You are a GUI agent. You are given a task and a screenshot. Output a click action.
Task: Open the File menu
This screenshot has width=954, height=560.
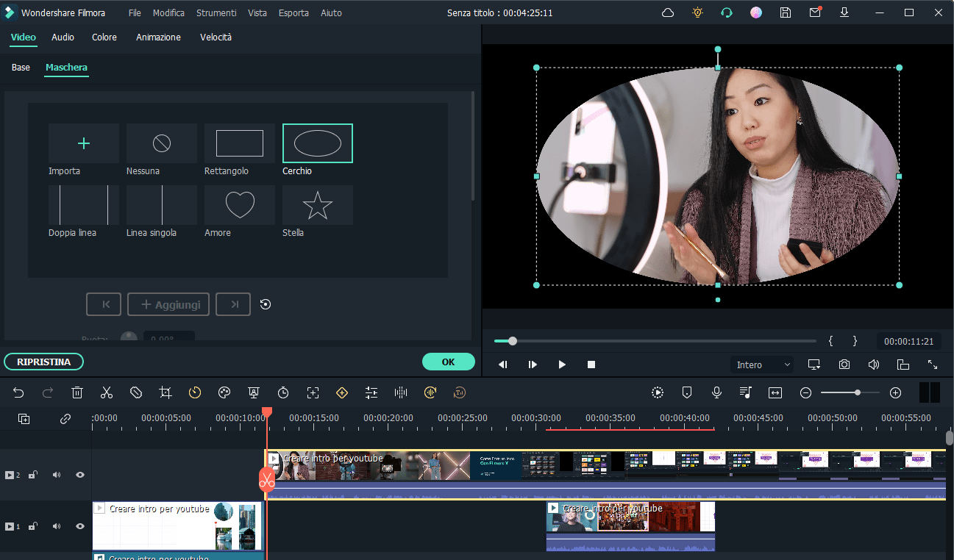click(x=135, y=13)
